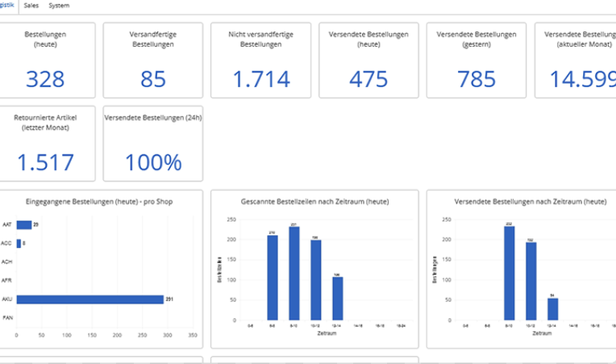Click the Eingegangene Bestellungen pro Shop chart title
Screen dimensions: 616x364
(99, 201)
